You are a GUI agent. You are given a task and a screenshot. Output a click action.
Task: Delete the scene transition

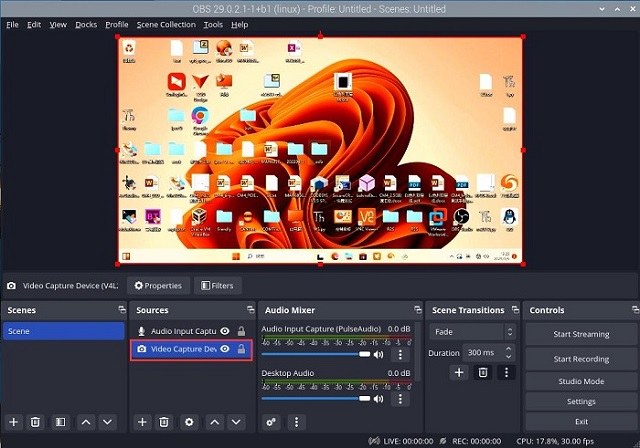coord(482,372)
